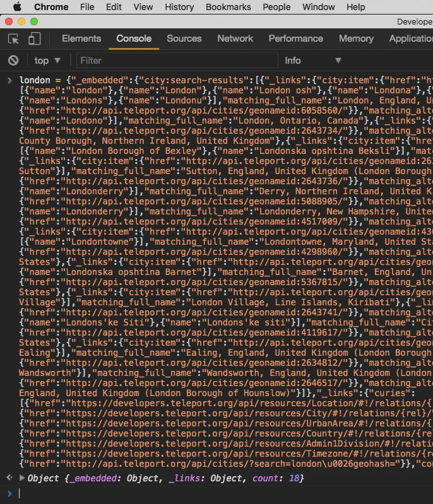This screenshot has height=504, width=433.
Task: Click the _links property in Object summary
Action: (x=184, y=478)
